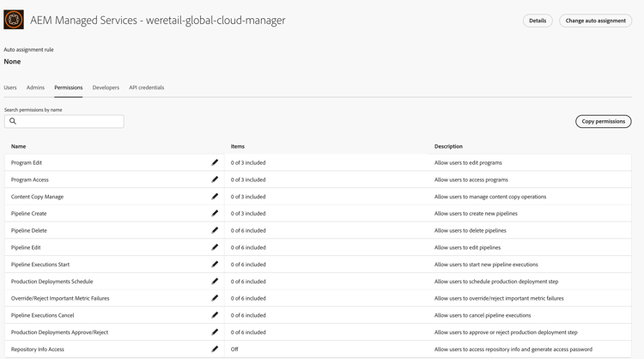644x359 pixels.
Task: Open the API credentials tab
Action: point(146,88)
